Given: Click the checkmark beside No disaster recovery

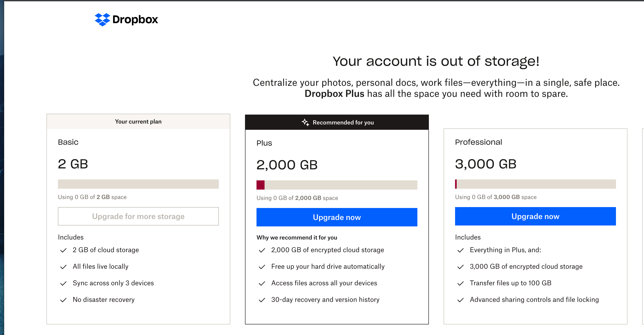Looking at the screenshot, I should click(63, 300).
